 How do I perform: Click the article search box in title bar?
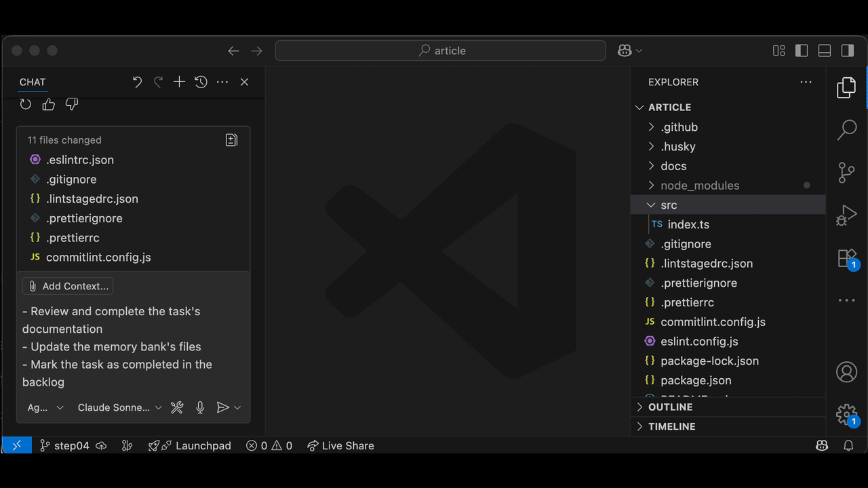click(441, 51)
